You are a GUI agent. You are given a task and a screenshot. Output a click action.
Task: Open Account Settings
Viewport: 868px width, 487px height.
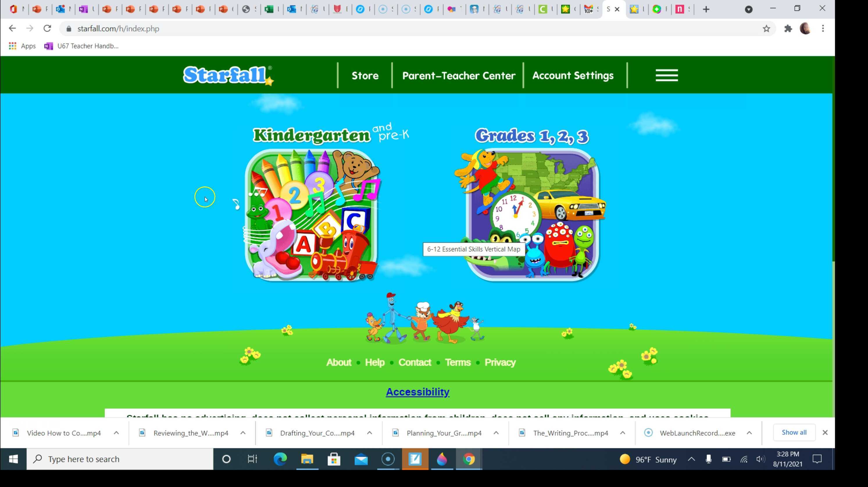pos(573,75)
